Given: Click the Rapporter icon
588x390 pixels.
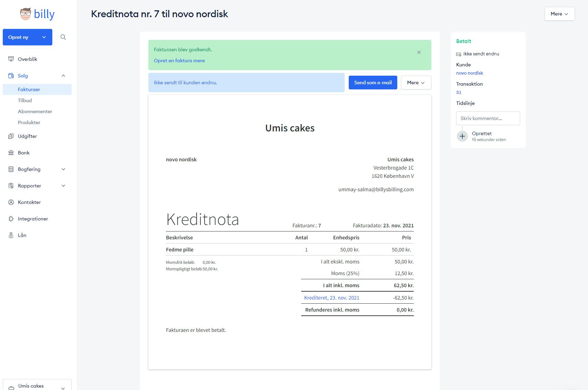Looking at the screenshot, I should click(11, 186).
